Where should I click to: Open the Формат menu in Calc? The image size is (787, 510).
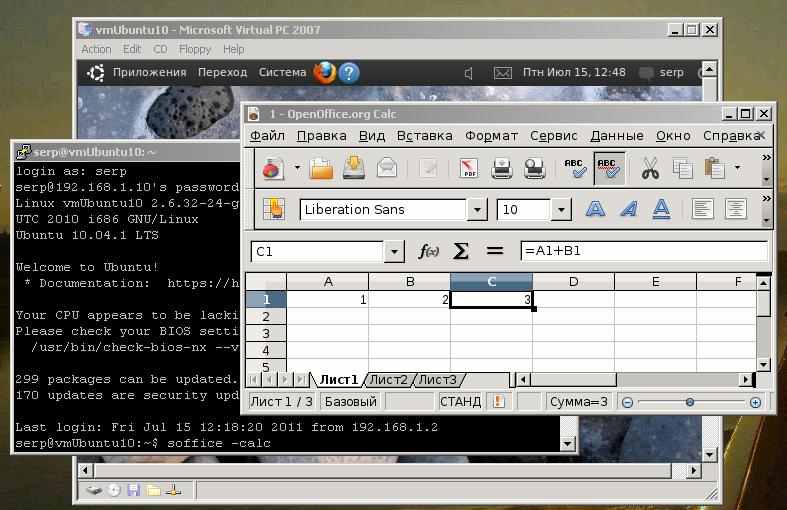click(491, 136)
